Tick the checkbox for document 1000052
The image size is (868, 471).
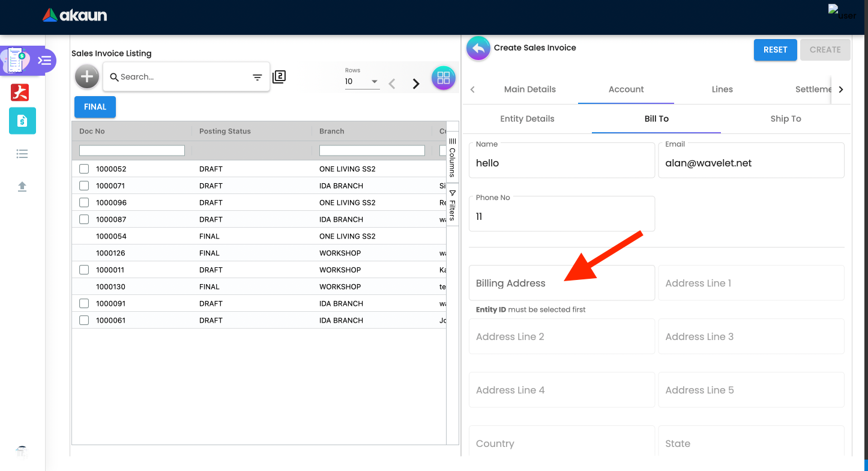[x=84, y=169]
